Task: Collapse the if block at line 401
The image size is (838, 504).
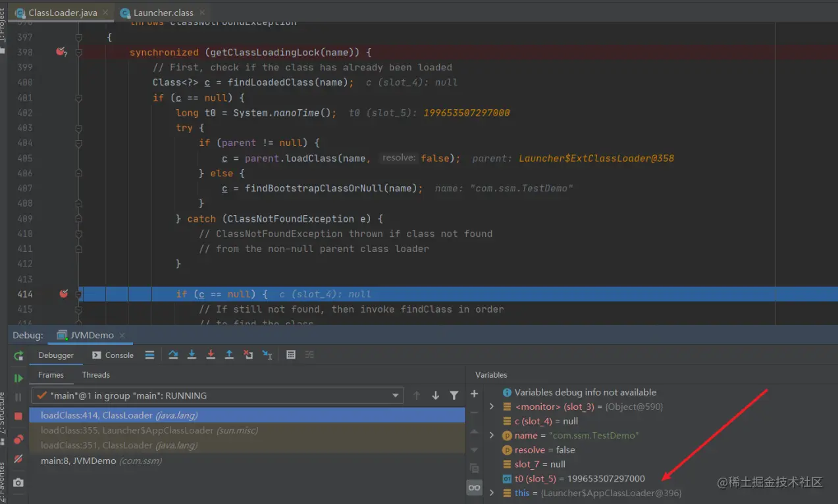Action: click(78, 97)
